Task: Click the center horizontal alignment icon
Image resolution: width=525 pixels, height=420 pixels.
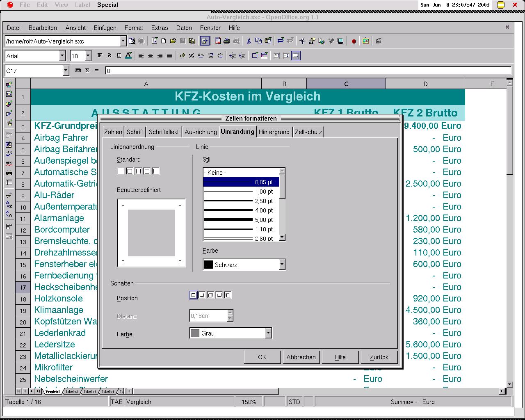Action: (x=151, y=55)
